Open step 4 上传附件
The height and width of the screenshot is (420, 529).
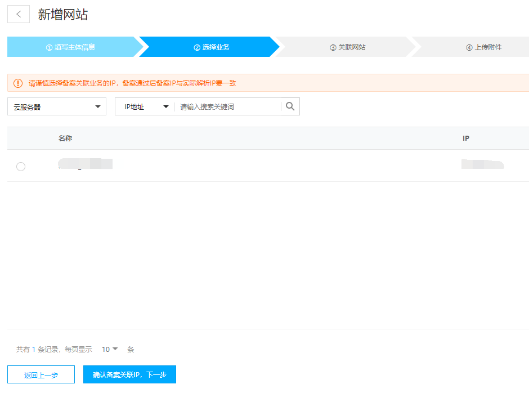484,47
